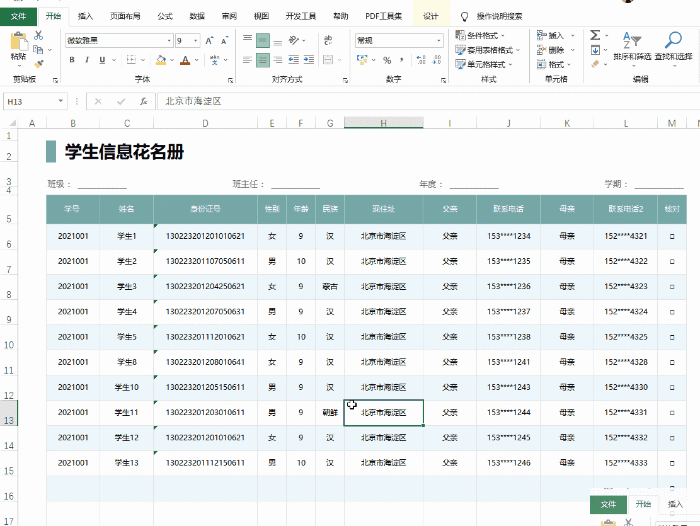Image resolution: width=700 pixels, height=526 pixels.
Task: Click the insert function fx icon
Action: tap(144, 101)
